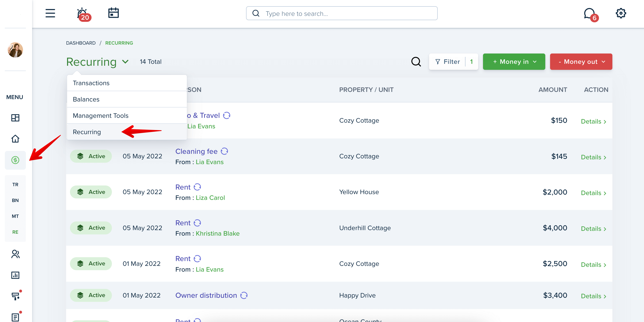This screenshot has width=644, height=322.
Task: Open the Owner distribution transaction
Action: click(206, 295)
